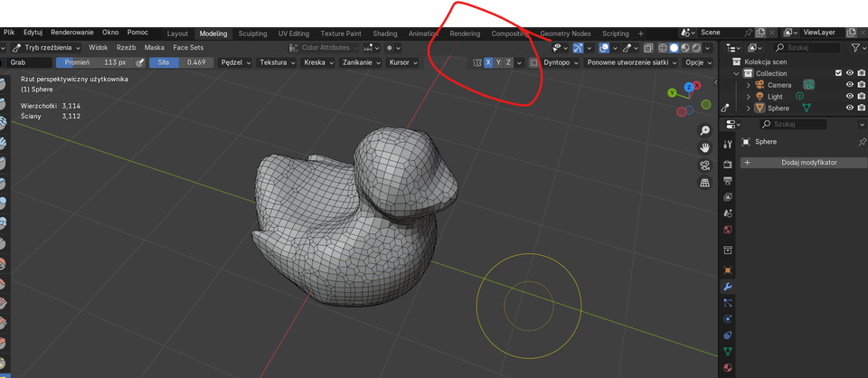The height and width of the screenshot is (378, 868).
Task: Expand the Sphere item in outliner
Action: click(749, 108)
